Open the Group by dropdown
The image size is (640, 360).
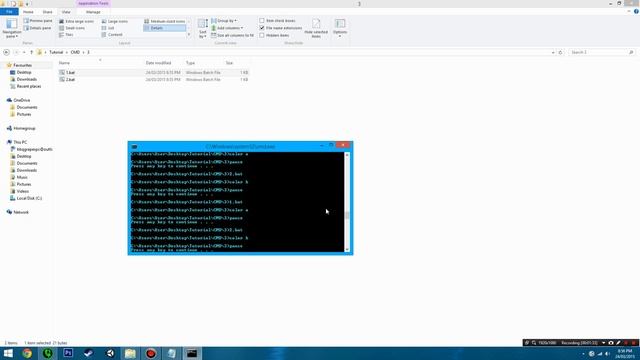pos(224,21)
